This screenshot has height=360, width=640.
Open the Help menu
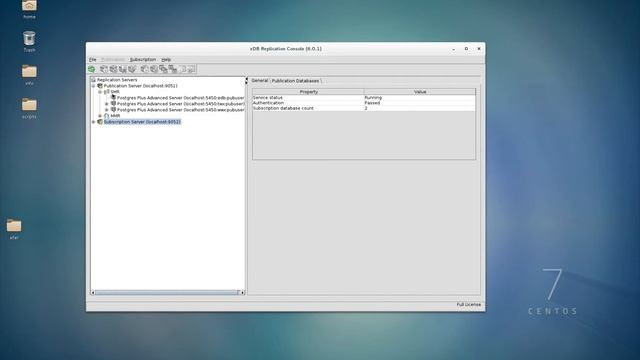click(166, 60)
